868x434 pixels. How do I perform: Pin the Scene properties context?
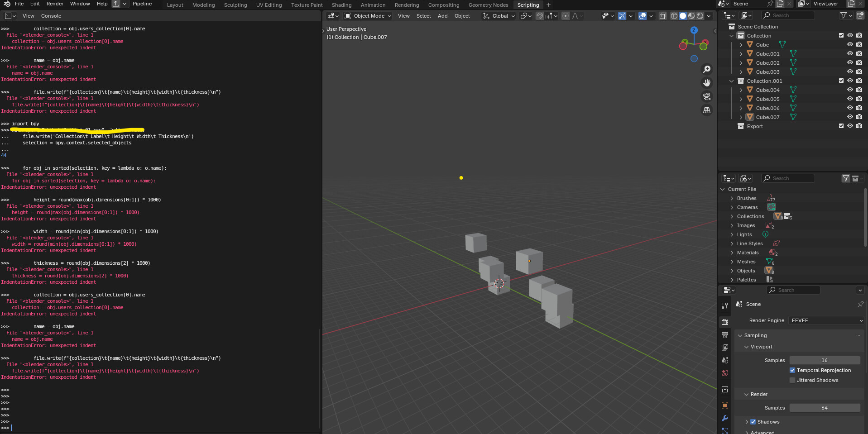pyautogui.click(x=860, y=304)
